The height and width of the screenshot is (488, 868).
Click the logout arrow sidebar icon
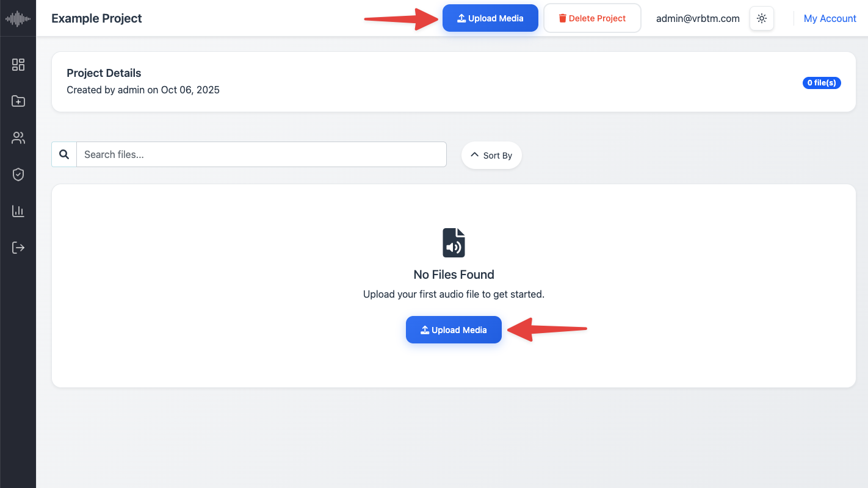pos(18,248)
